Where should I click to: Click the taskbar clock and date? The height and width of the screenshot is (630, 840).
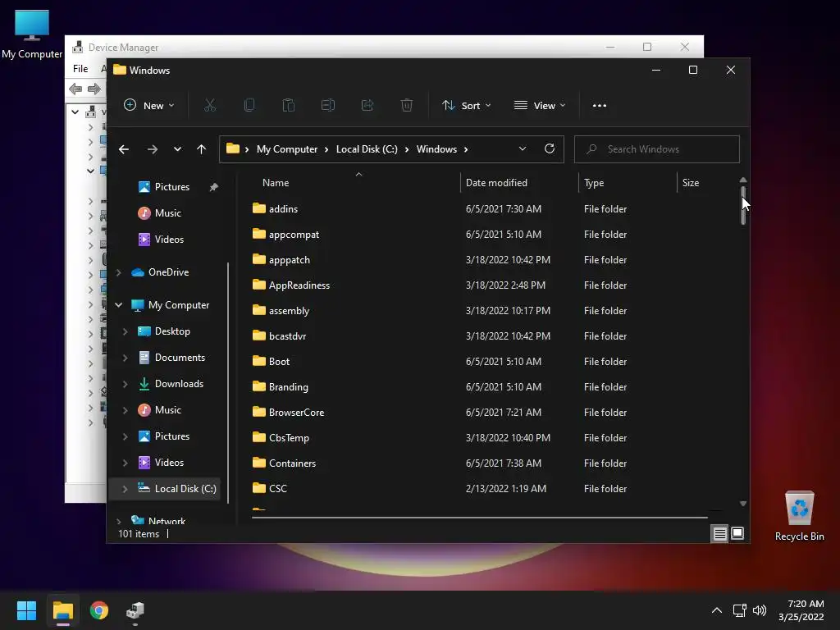(x=801, y=610)
